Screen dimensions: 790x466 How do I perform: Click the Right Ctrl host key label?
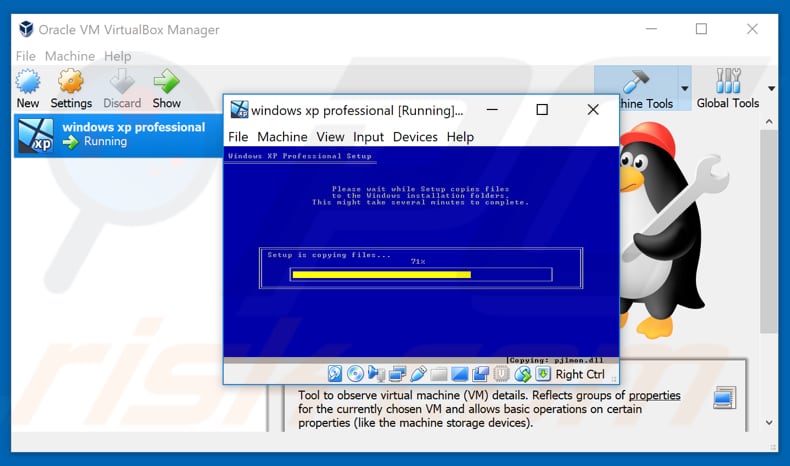click(x=580, y=374)
